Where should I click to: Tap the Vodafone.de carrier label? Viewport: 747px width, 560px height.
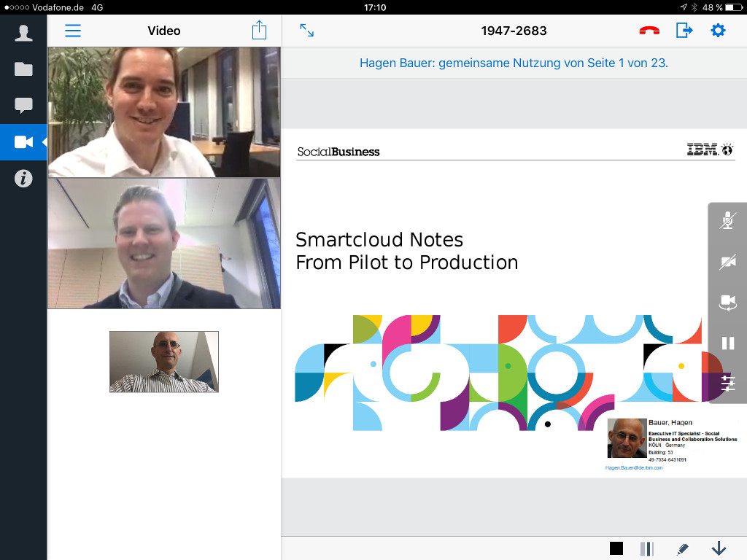pyautogui.click(x=58, y=7)
